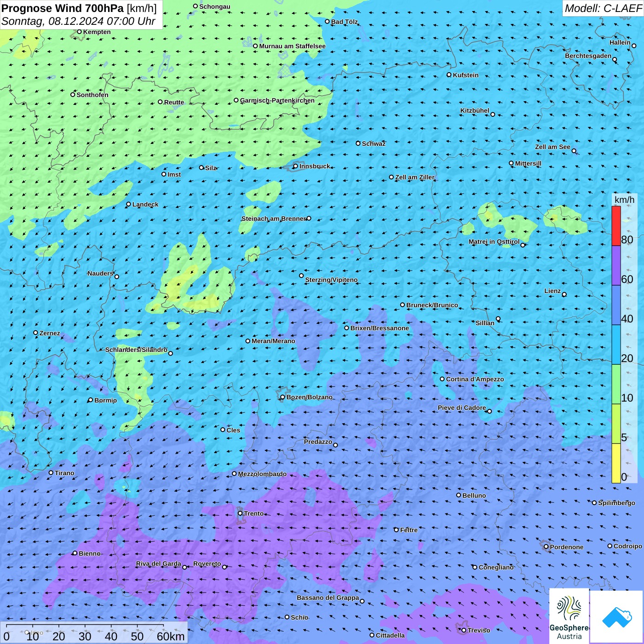Image resolution: width=644 pixels, height=644 pixels.
Task: Click the Lienz location dot
Action: [x=564, y=294]
